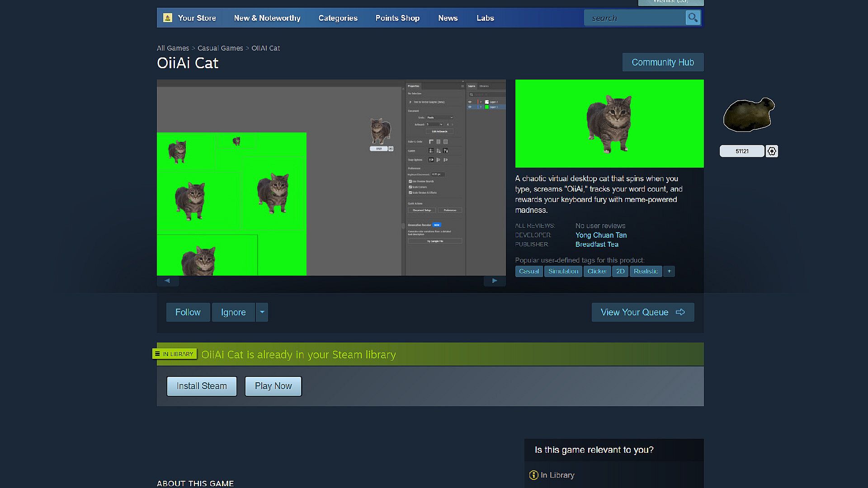Click the Your Store avatar icon
Viewport: 868px width, 488px height.
(x=168, y=18)
